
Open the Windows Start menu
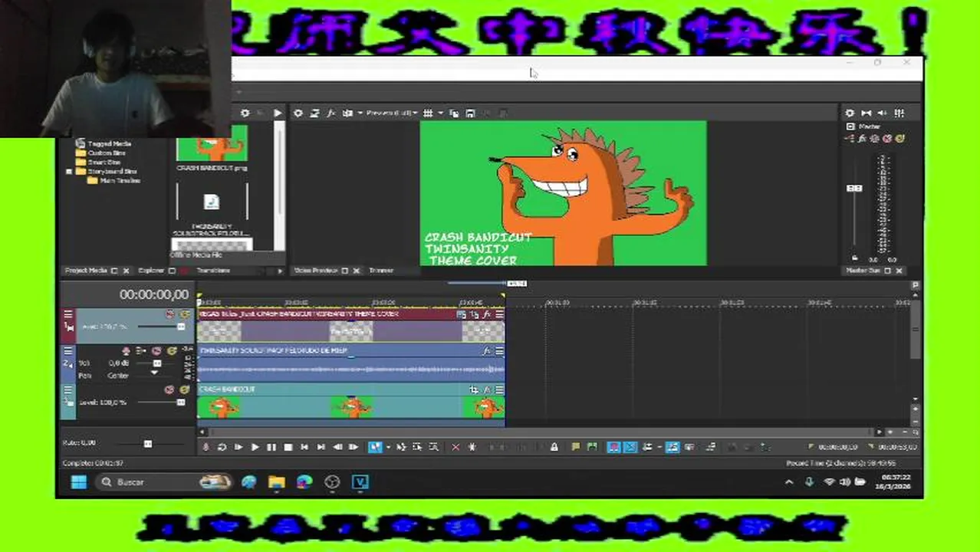pos(79,482)
